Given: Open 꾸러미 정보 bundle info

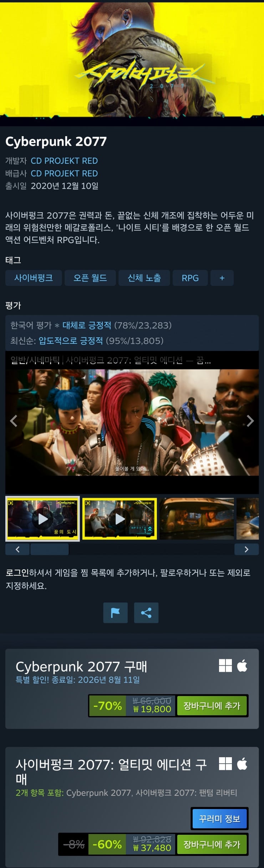Looking at the screenshot, I should 219,818.
